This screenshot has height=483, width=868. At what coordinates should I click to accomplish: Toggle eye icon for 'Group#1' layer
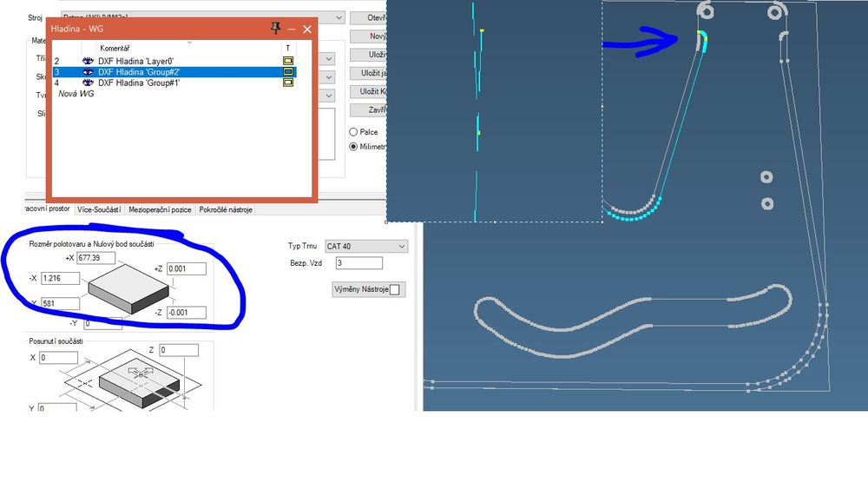tap(88, 83)
